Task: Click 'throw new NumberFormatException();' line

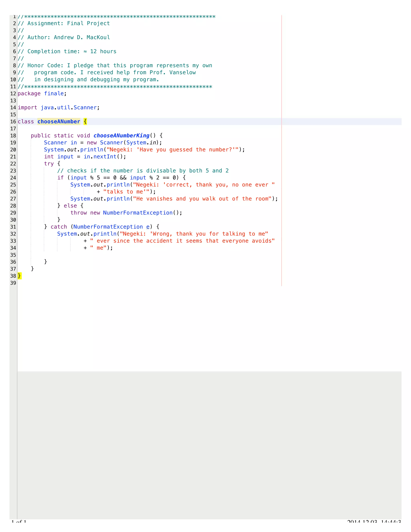Action: tap(126, 213)
